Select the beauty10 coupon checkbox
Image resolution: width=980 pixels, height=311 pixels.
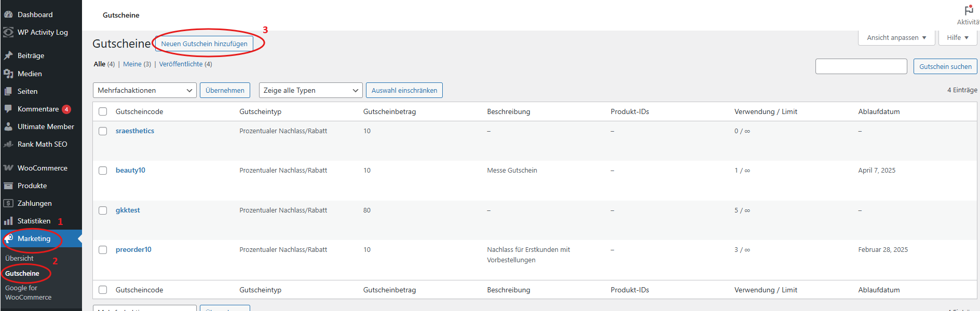[x=103, y=171]
